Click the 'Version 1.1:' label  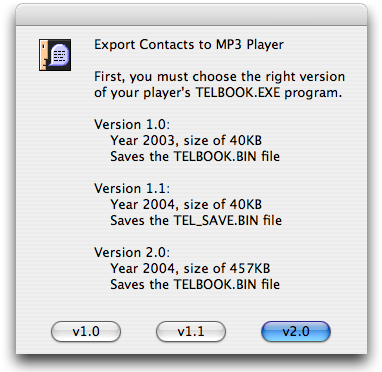coord(132,188)
